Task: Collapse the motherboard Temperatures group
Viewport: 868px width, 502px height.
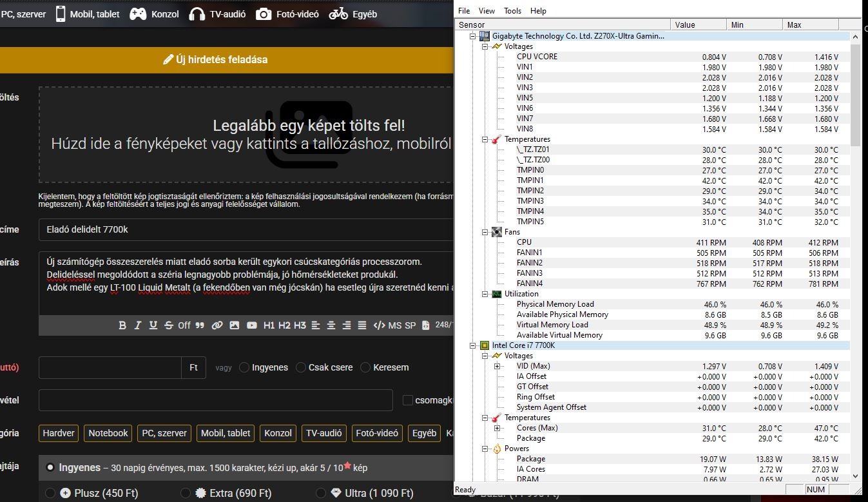Action: (x=485, y=139)
